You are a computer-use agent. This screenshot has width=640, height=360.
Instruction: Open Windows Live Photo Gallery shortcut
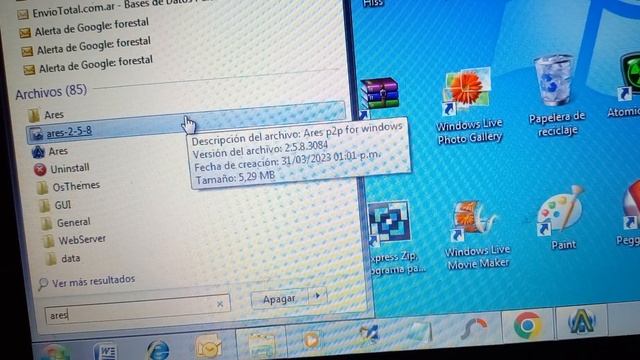[469, 107]
